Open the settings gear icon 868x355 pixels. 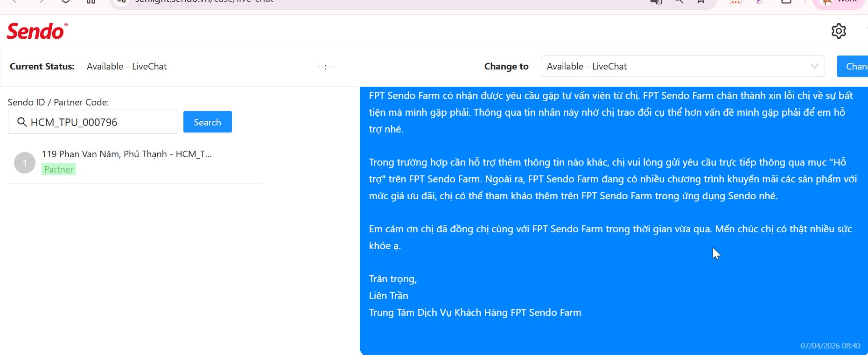pos(839,31)
